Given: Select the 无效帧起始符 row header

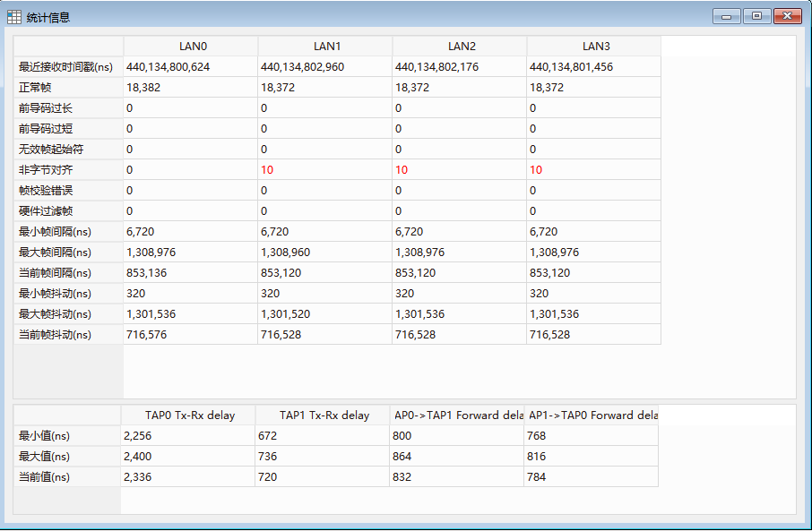Looking at the screenshot, I should [68, 149].
